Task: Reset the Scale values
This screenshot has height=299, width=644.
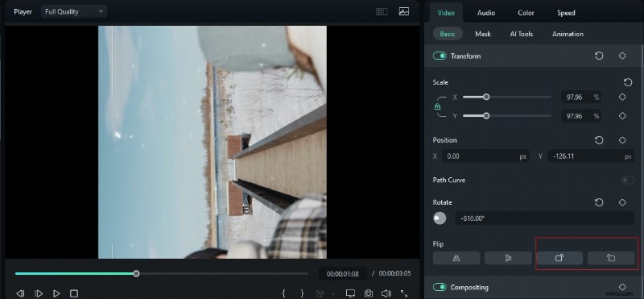Action: (628, 82)
